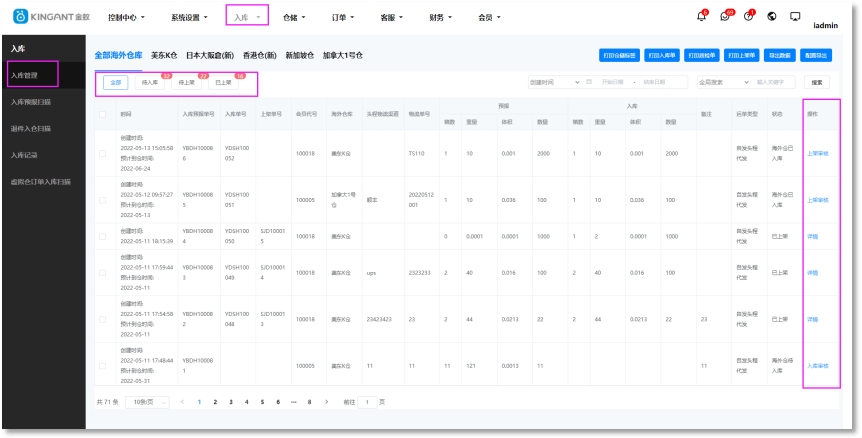
Task: Click the globe language icon
Action: pyautogui.click(x=772, y=17)
